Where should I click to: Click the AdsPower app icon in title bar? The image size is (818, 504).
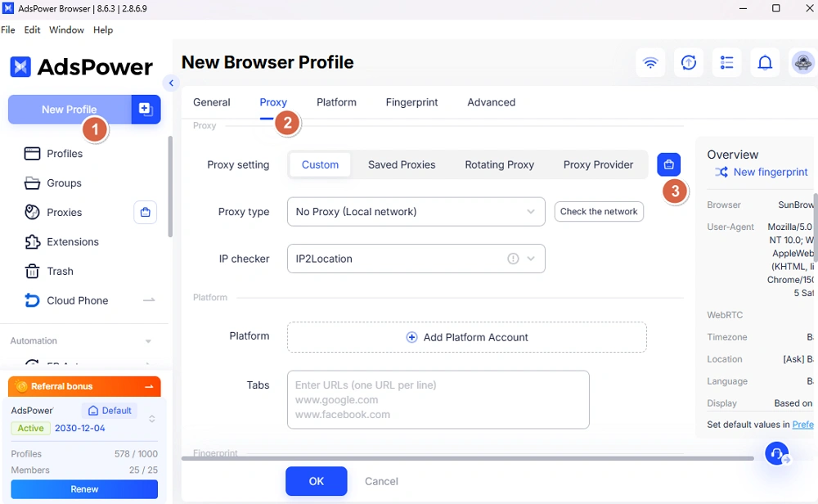coord(8,8)
